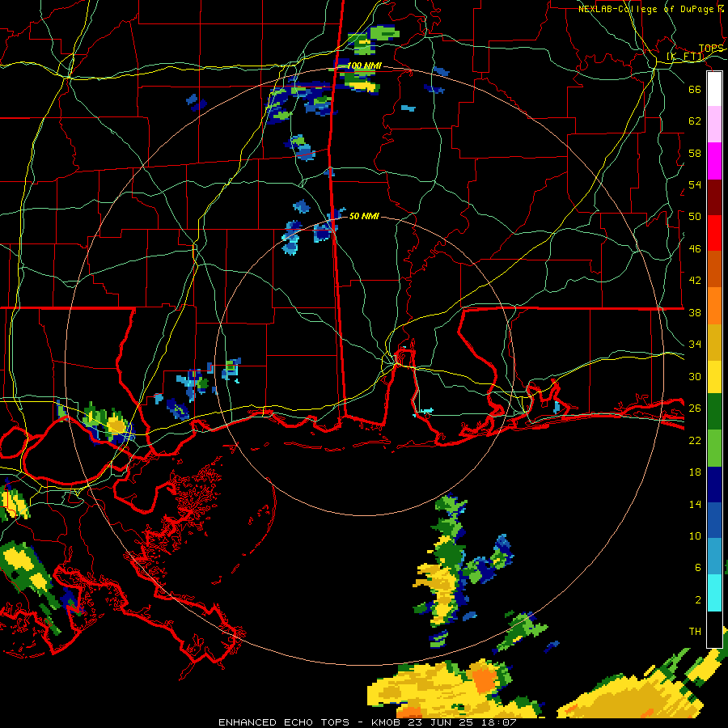Select the light green legend band

click(x=714, y=448)
